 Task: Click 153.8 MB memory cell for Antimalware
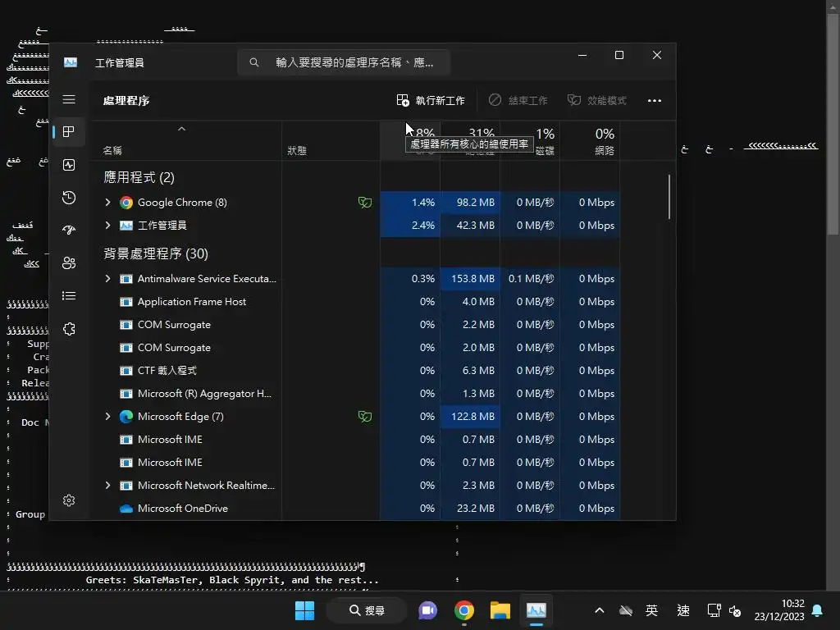pos(470,279)
